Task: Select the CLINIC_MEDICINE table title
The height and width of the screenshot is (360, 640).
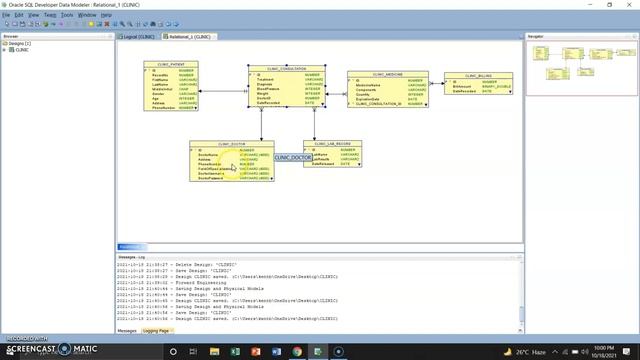Action: tap(388, 74)
